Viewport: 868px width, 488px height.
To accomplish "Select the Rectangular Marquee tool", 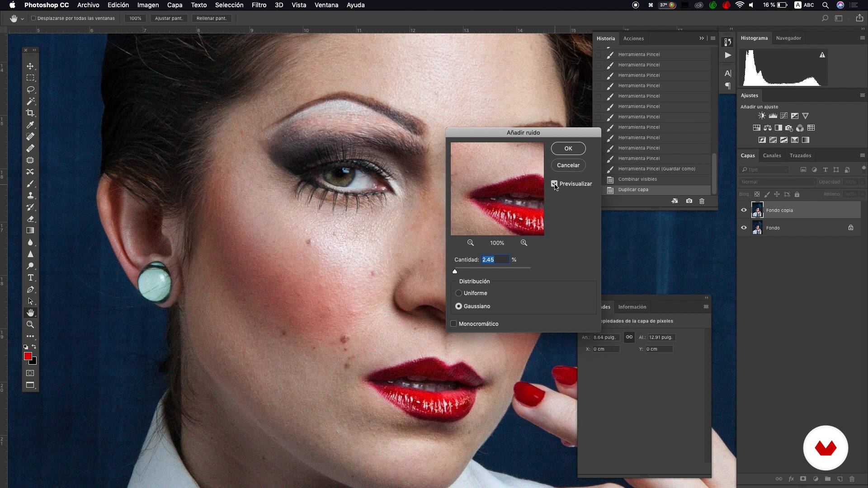I will click(30, 78).
